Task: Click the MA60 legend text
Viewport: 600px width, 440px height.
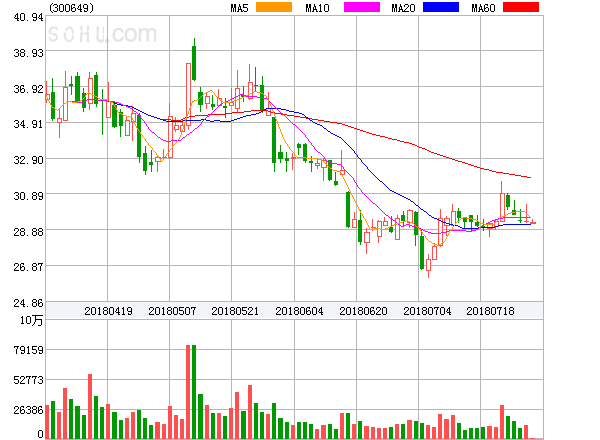Action: click(483, 8)
